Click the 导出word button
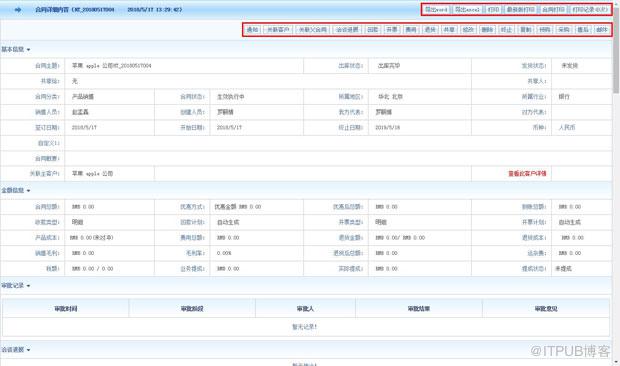Viewport: 620px width, 366px height. 436,9
